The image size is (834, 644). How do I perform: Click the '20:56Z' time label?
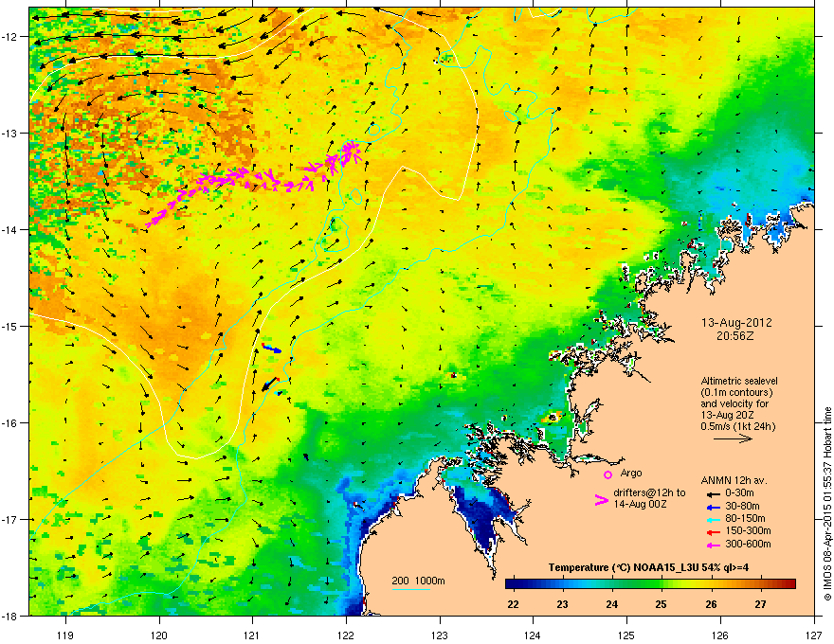pos(735,336)
